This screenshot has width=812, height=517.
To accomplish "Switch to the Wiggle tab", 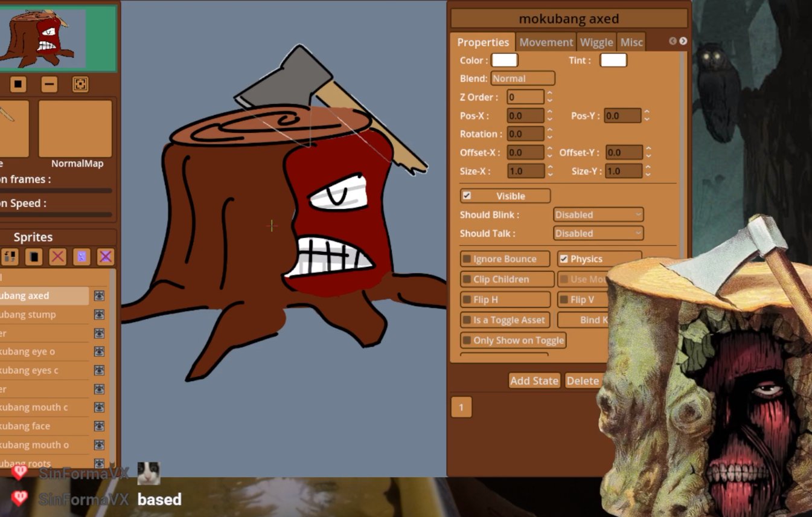I will point(596,42).
